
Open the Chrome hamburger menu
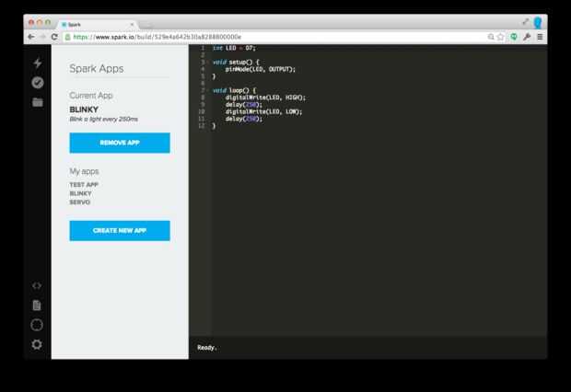coord(540,37)
